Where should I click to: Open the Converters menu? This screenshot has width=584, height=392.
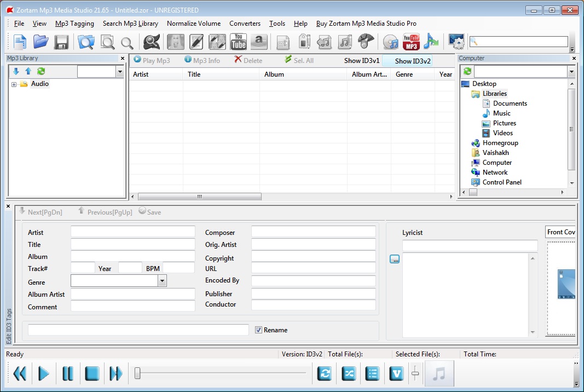point(245,24)
